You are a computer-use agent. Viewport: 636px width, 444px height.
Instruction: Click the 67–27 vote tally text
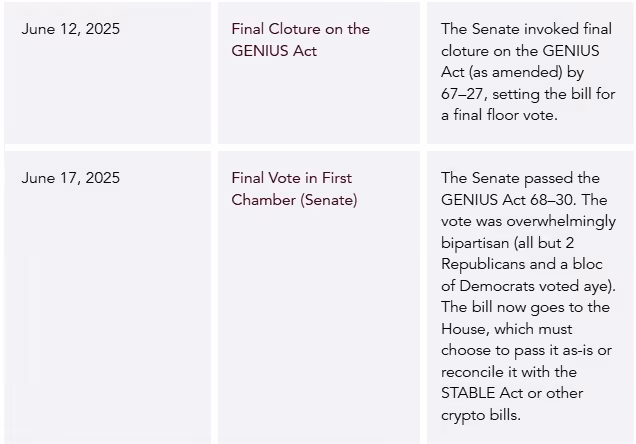pos(462,94)
